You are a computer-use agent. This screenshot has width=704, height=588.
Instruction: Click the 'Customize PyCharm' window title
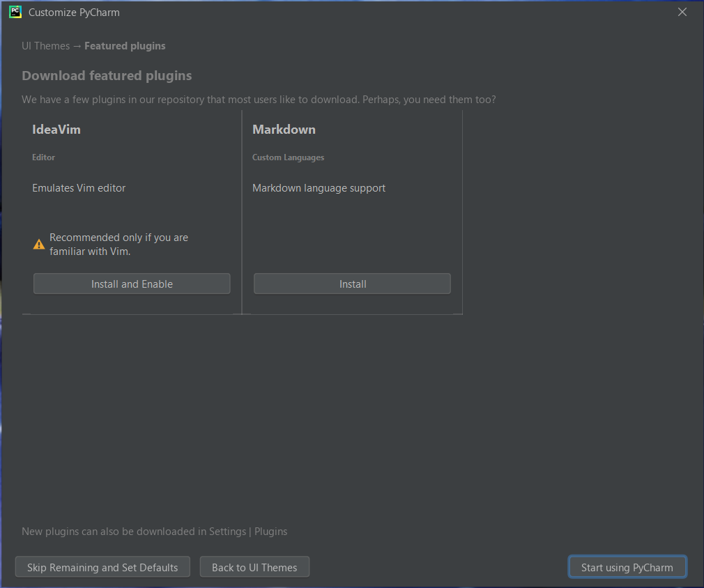74,13
